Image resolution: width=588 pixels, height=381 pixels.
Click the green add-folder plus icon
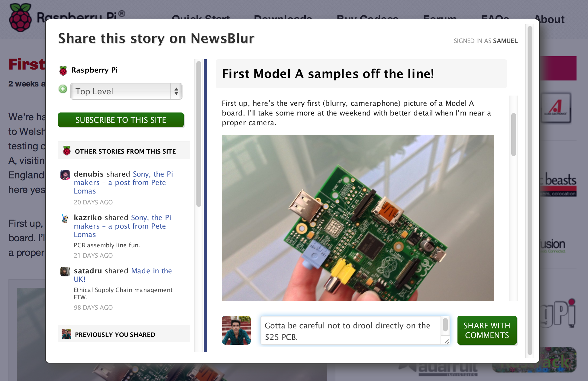[63, 89]
